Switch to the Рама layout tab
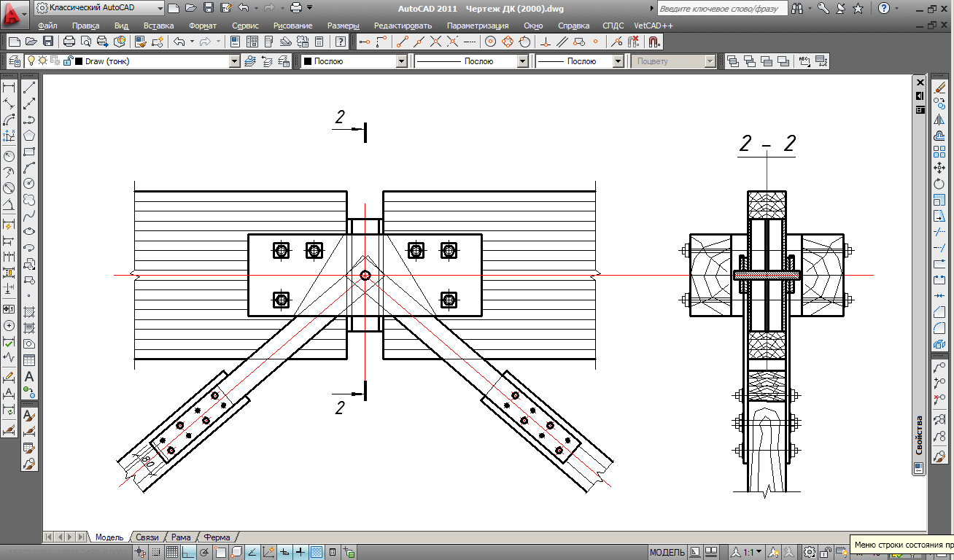The image size is (954, 560). tap(181, 537)
